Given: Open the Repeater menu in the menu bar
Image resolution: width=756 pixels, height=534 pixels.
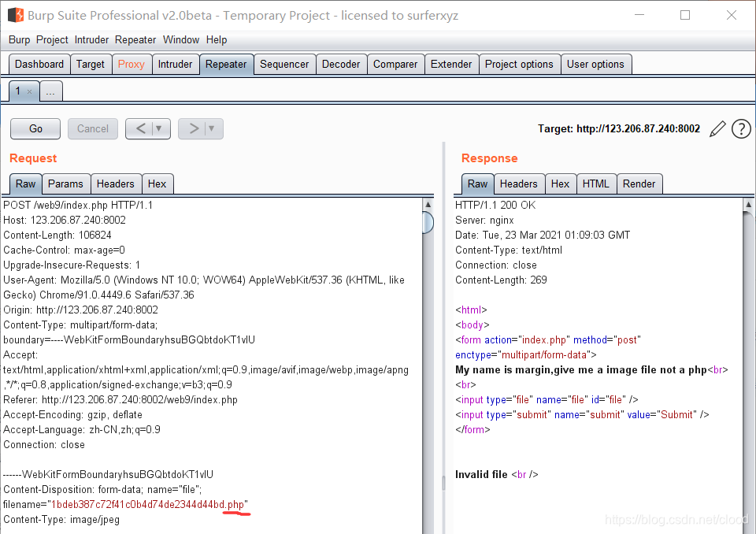Looking at the screenshot, I should [x=135, y=39].
